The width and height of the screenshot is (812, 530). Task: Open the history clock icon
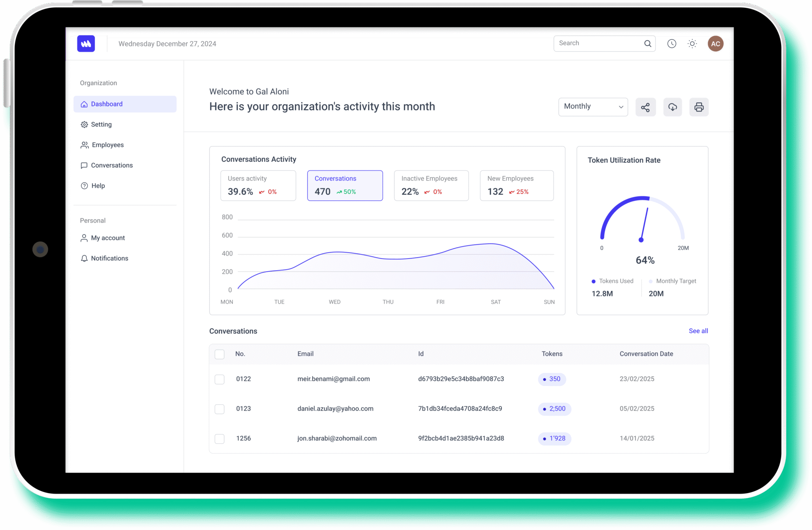(671, 44)
